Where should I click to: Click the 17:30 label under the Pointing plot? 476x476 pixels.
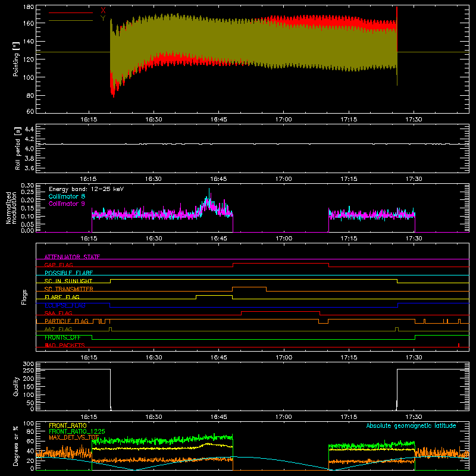(x=414, y=120)
